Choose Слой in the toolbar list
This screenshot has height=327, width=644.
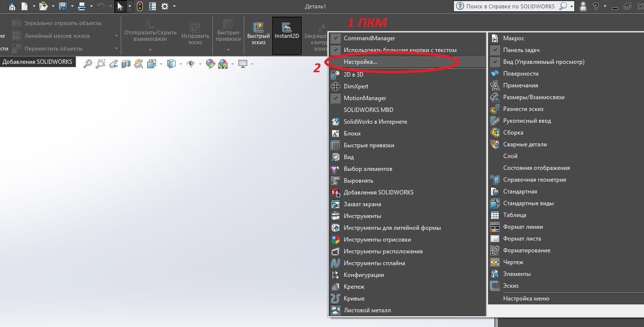click(566, 156)
